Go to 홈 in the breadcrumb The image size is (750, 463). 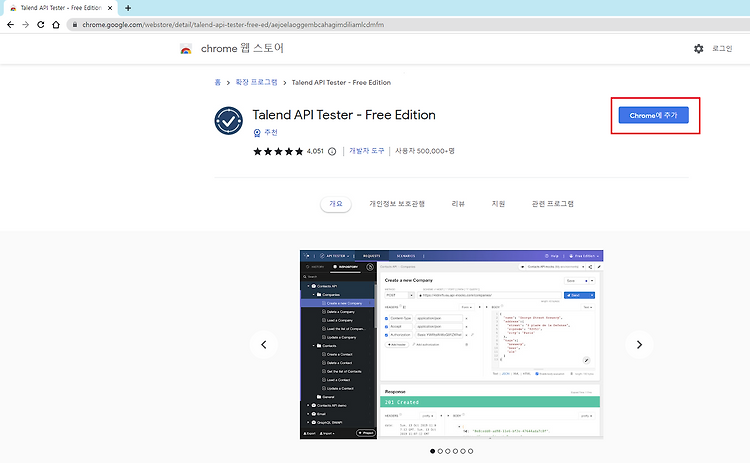218,83
